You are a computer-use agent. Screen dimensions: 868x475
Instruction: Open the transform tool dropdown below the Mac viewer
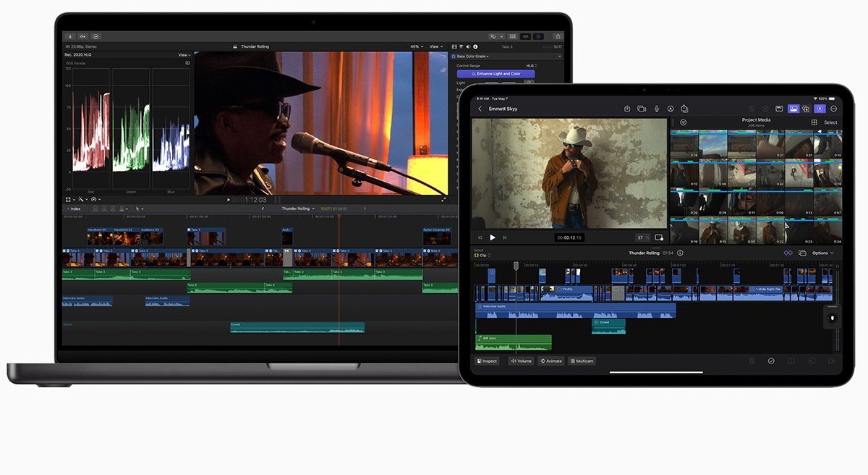(x=70, y=199)
